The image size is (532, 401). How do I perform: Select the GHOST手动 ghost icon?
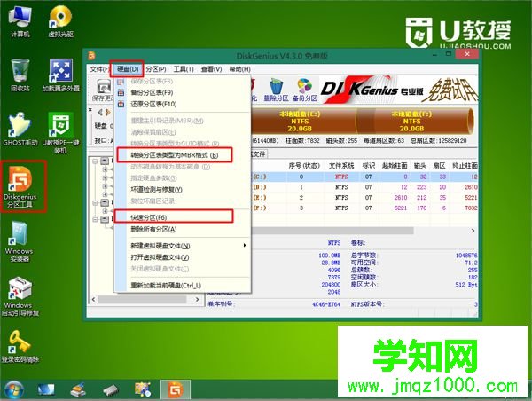[x=20, y=130]
